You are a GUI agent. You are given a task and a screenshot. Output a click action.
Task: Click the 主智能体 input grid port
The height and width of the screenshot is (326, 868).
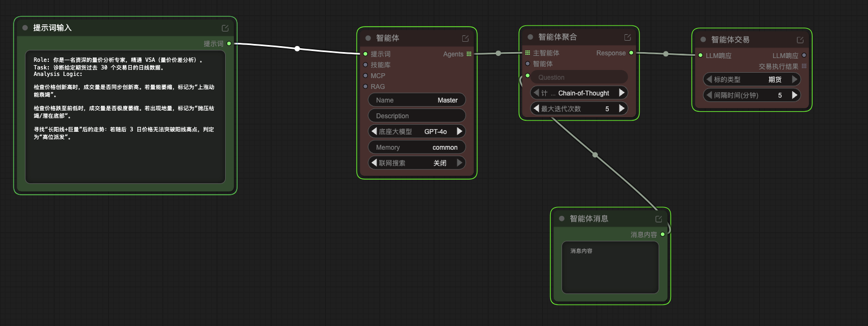tap(527, 53)
